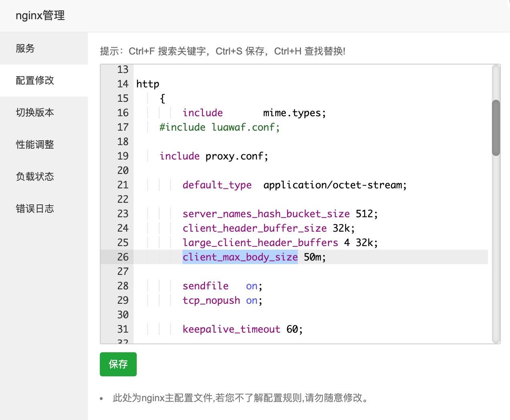Click the #include luawaf.conf; comment

(220, 127)
